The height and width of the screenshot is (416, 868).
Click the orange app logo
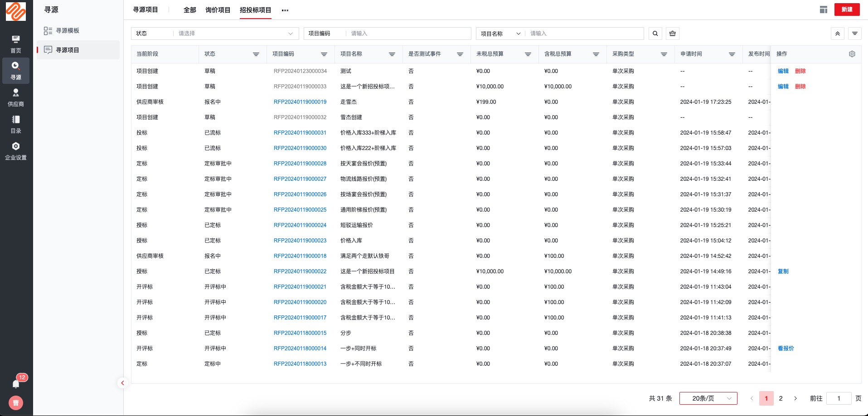[16, 11]
